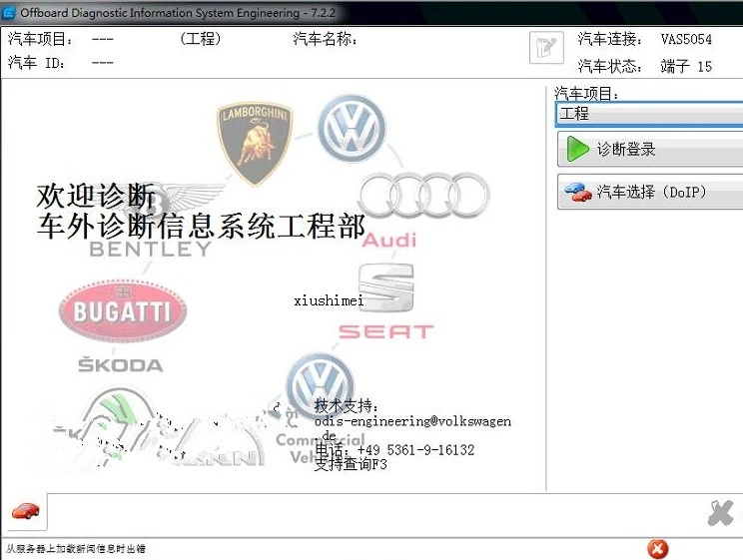743x560 pixels.
Task: Click the status message 从服务器上加载新闻信息时出错
Action: coord(76,549)
